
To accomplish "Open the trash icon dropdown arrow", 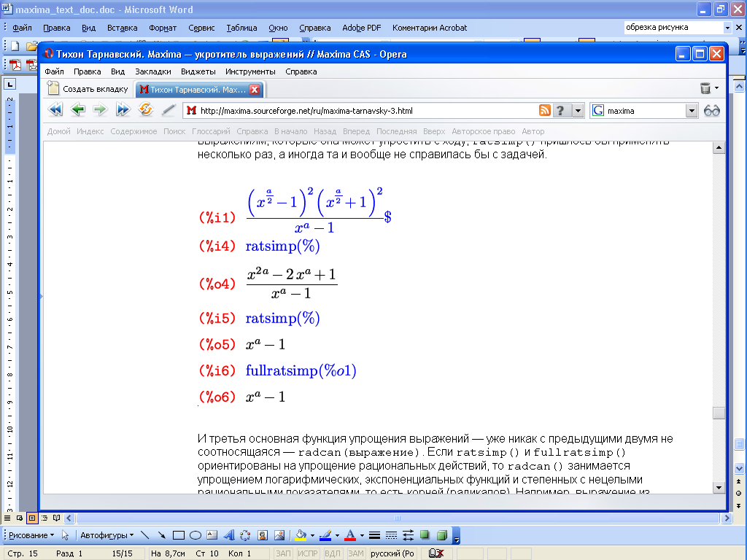I will [716, 88].
